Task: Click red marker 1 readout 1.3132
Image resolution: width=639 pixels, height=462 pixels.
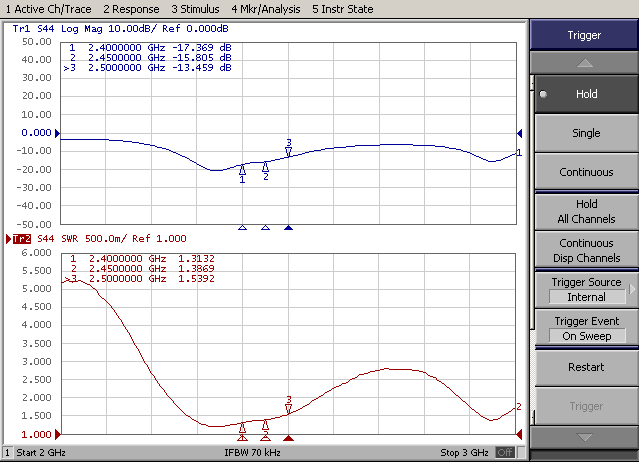Action: 196,259
